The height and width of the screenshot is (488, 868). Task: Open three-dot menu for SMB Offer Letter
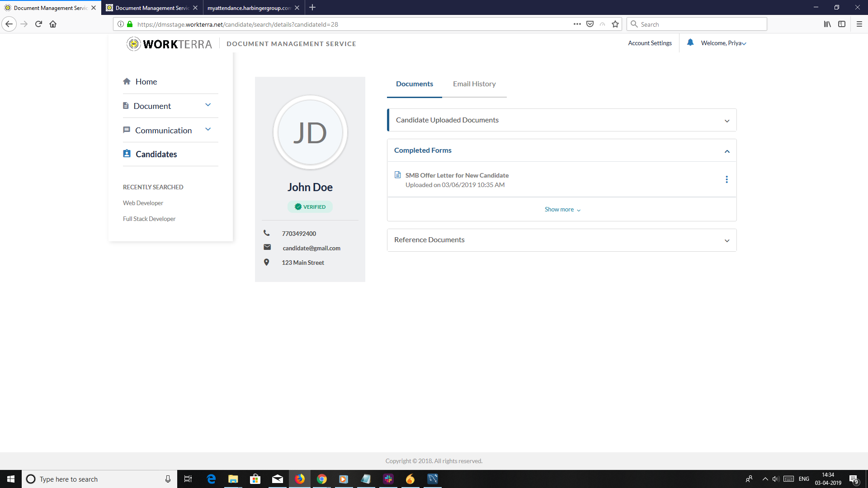pyautogui.click(x=726, y=179)
